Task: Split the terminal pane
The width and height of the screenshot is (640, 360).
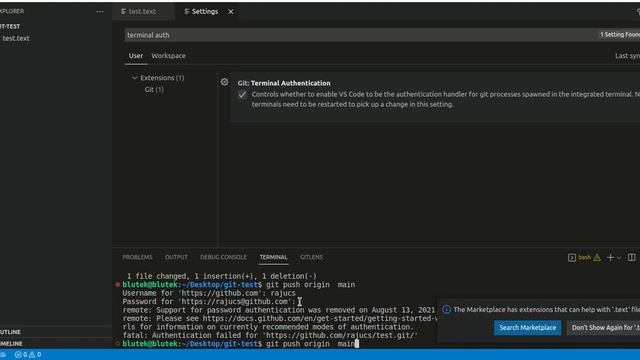Action: tap(631, 258)
